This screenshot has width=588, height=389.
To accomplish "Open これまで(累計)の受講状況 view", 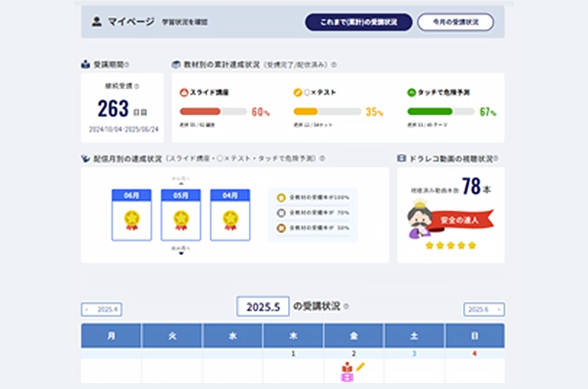I will [359, 22].
